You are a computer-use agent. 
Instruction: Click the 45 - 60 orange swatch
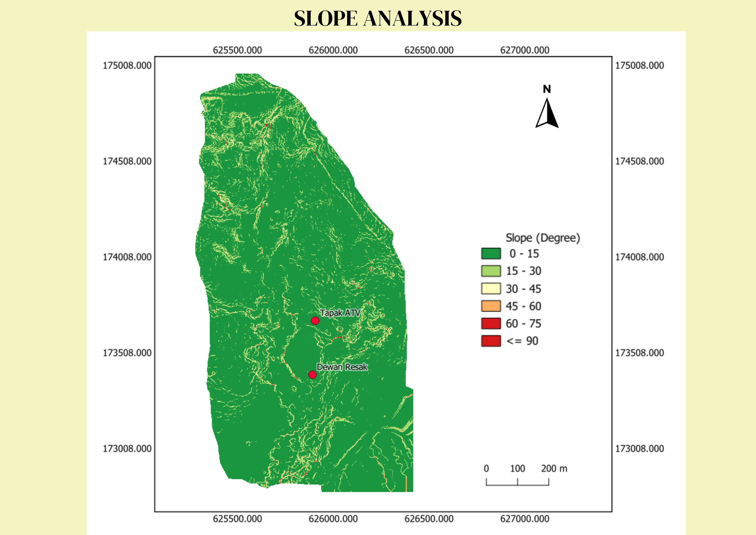(491, 306)
